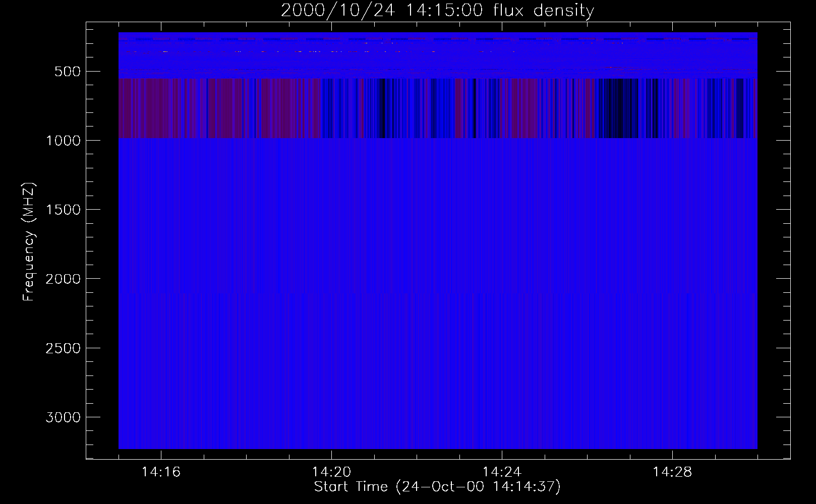Viewport: 816px width, 504px height.
Task: Select the 500 frequency tick label
Action: coord(68,72)
